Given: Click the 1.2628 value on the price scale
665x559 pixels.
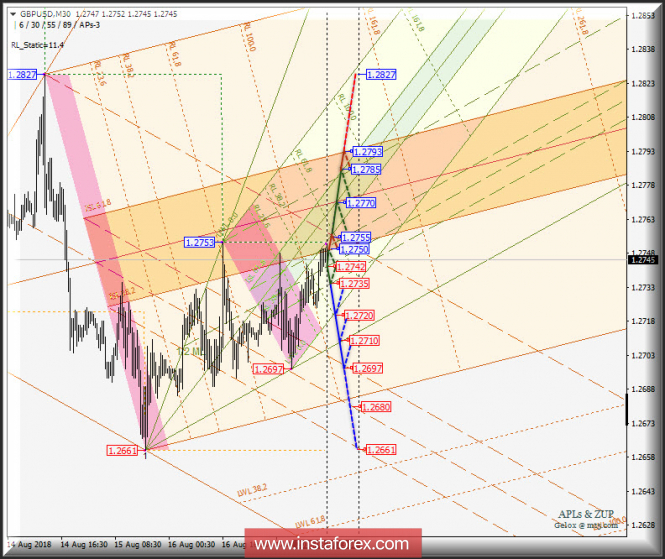Looking at the screenshot, I should (643, 525).
